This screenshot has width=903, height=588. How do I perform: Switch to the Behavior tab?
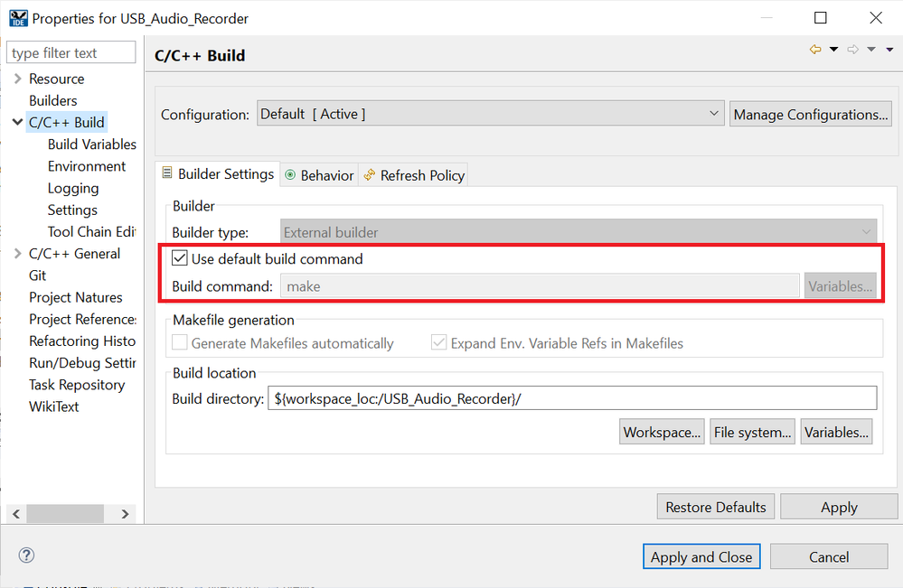point(326,174)
